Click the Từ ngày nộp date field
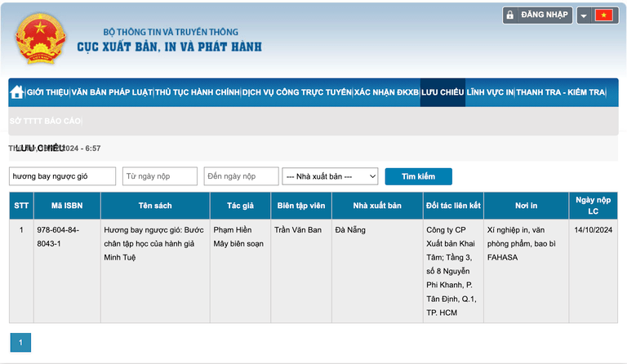This screenshot has height=364, width=627. [x=160, y=176]
